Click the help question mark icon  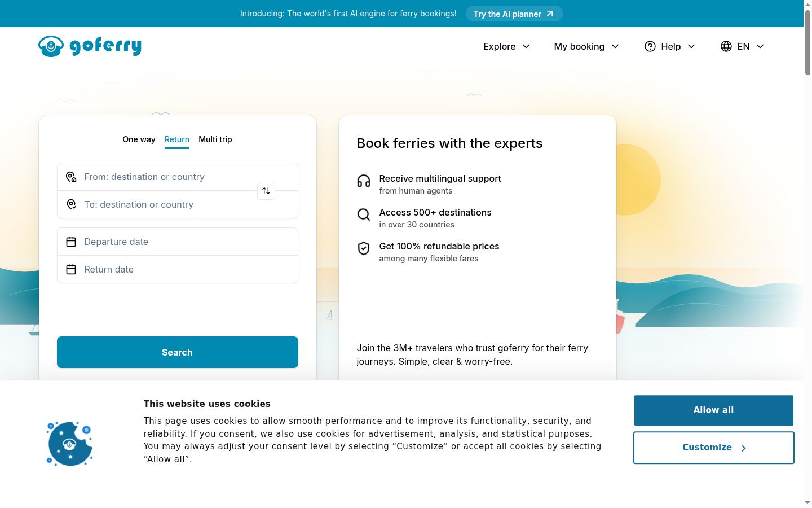[x=650, y=46]
